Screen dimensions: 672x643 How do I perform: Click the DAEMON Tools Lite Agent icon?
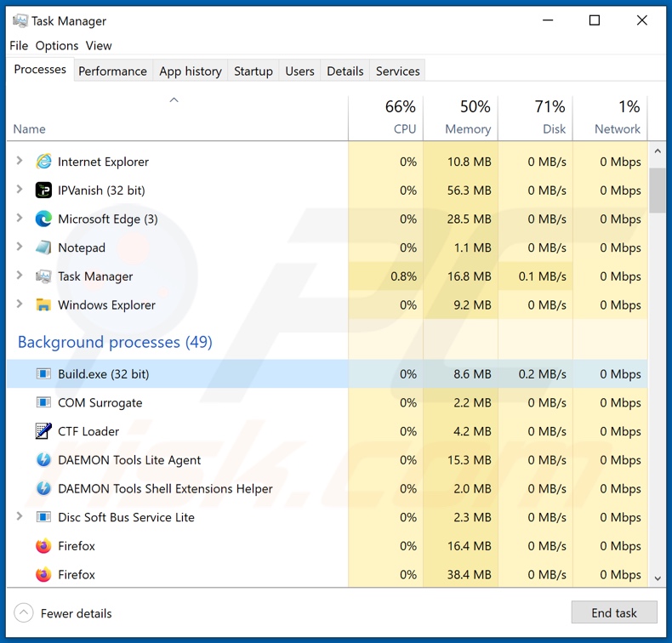[x=43, y=460]
